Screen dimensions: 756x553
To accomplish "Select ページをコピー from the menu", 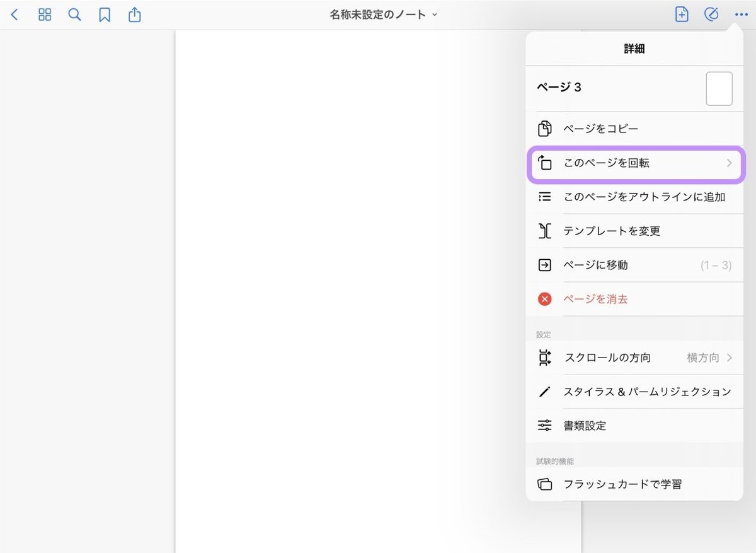I will [x=600, y=128].
